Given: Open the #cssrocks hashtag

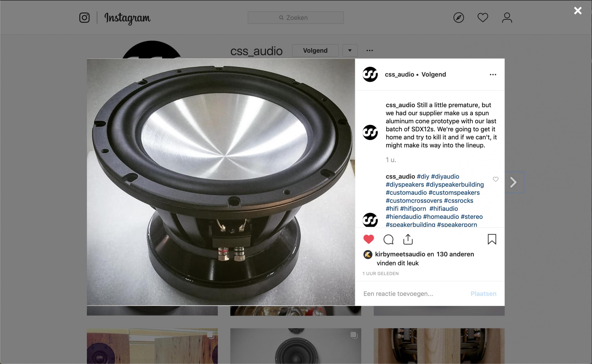Looking at the screenshot, I should pyautogui.click(x=458, y=200).
